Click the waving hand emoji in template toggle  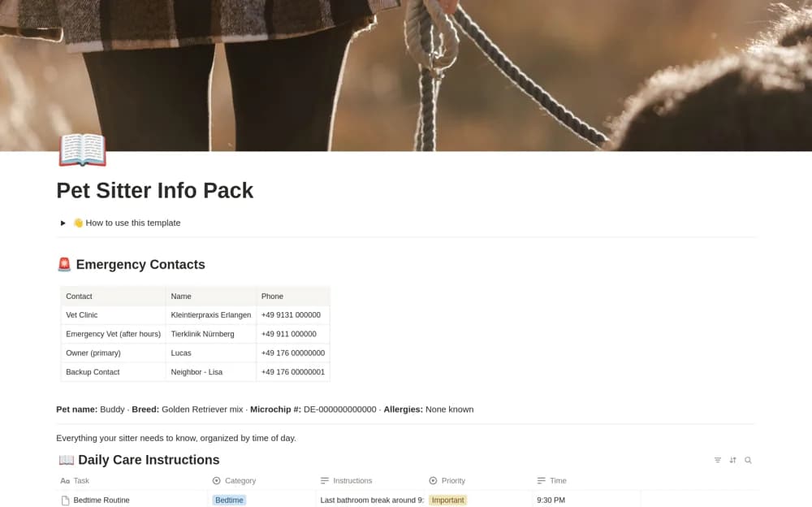(x=78, y=223)
